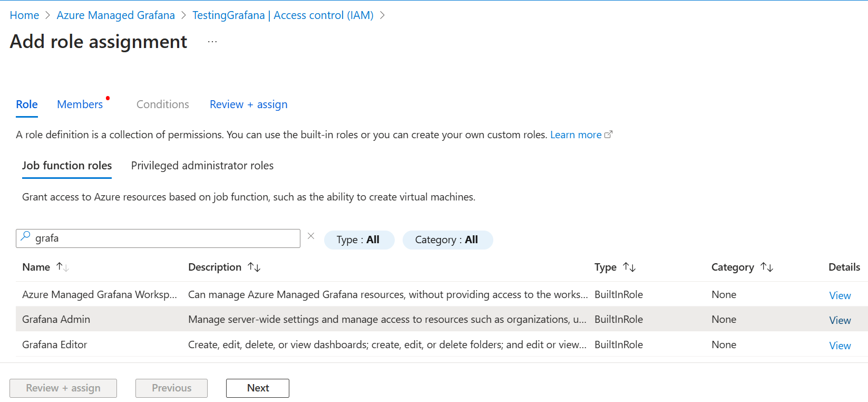The image size is (868, 402).
Task: Click the Grafana Editor description text
Action: click(x=387, y=344)
